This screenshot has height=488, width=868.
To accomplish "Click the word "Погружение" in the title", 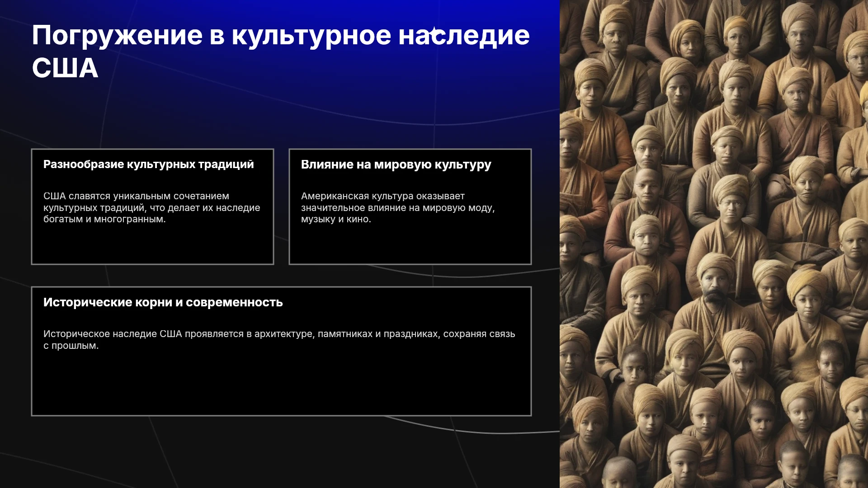I will (x=117, y=36).
